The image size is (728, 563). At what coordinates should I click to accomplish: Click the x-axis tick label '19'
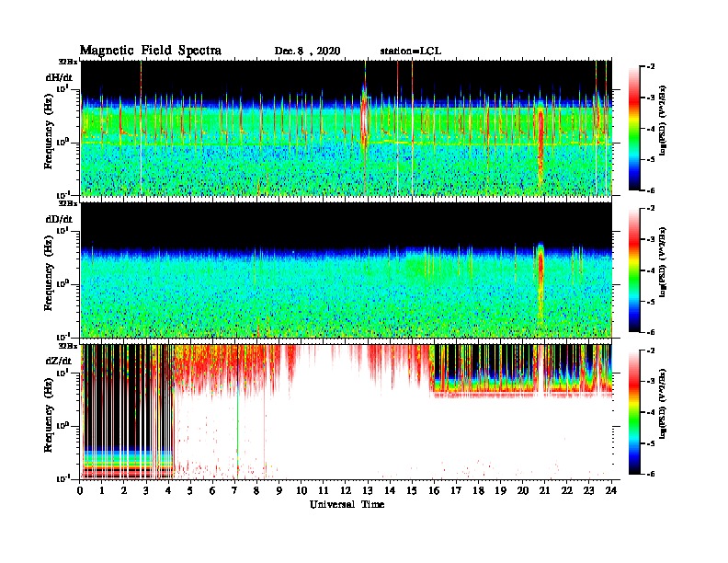[500, 491]
